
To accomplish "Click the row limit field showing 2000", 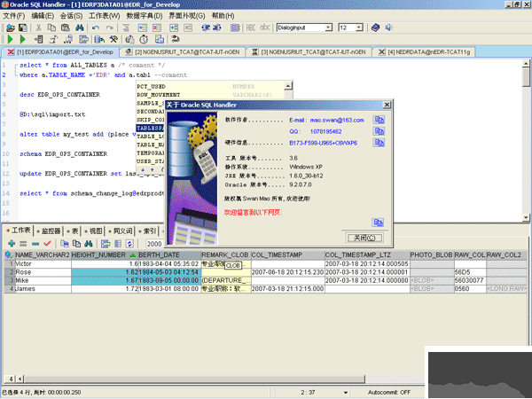I will tap(156, 243).
